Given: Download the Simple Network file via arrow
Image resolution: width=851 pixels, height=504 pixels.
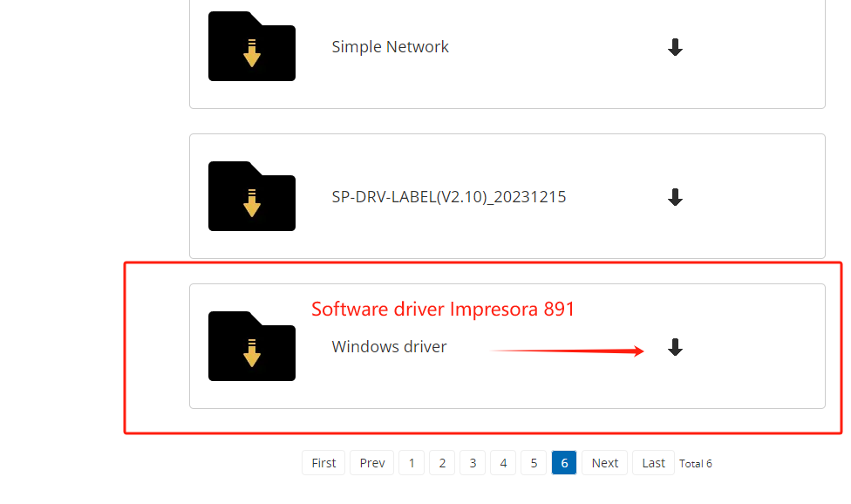Looking at the screenshot, I should click(x=675, y=47).
